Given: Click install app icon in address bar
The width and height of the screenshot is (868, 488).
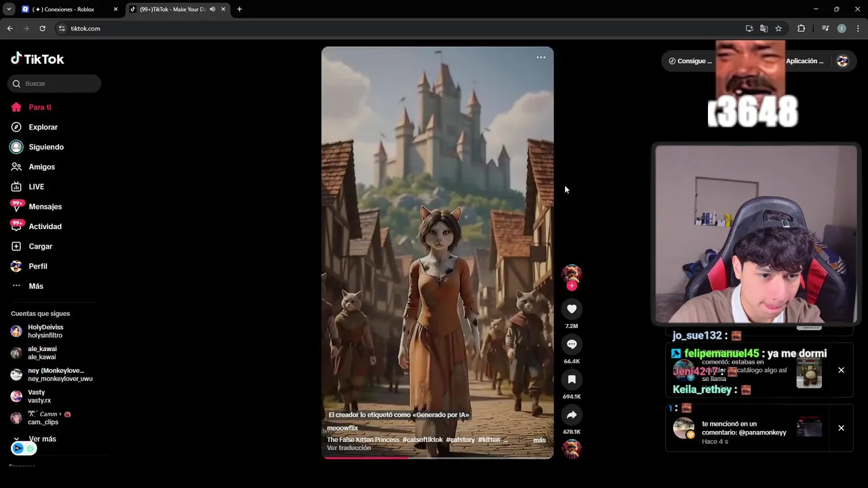Looking at the screenshot, I should coord(749,28).
